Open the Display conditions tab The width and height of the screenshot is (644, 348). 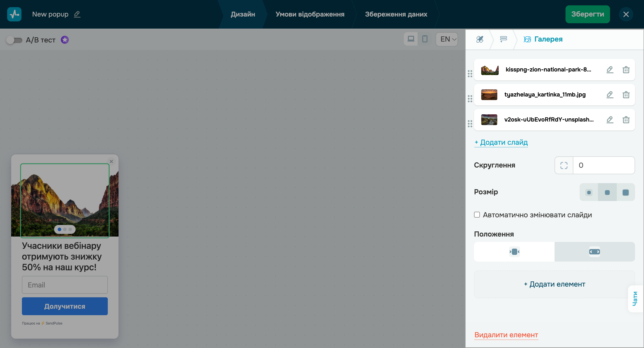pos(310,14)
